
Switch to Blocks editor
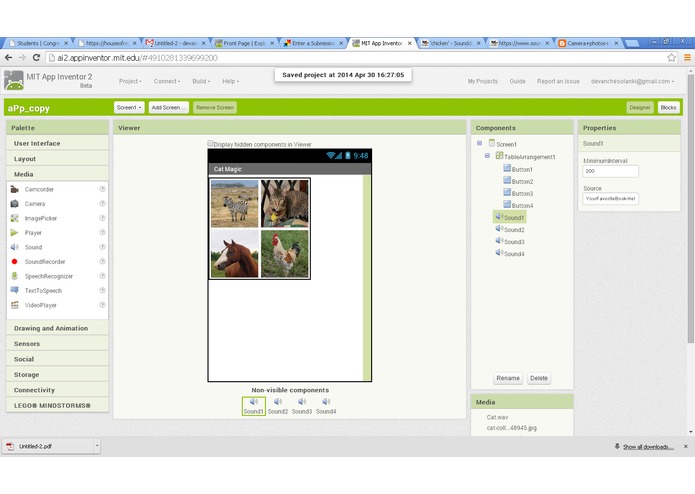[x=668, y=108]
